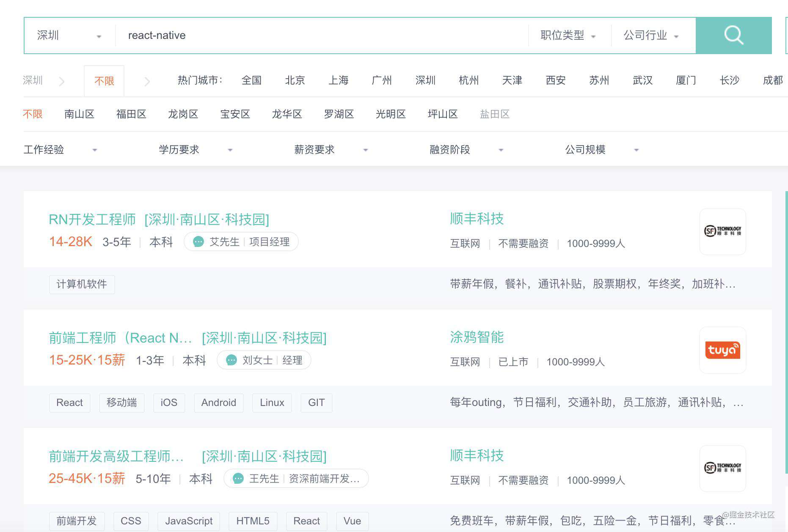
Task: Select hot city 厦门
Action: pyautogui.click(x=686, y=80)
